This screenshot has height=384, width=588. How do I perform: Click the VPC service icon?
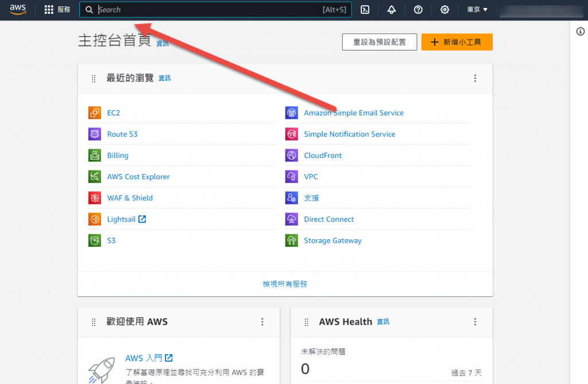[x=292, y=177]
